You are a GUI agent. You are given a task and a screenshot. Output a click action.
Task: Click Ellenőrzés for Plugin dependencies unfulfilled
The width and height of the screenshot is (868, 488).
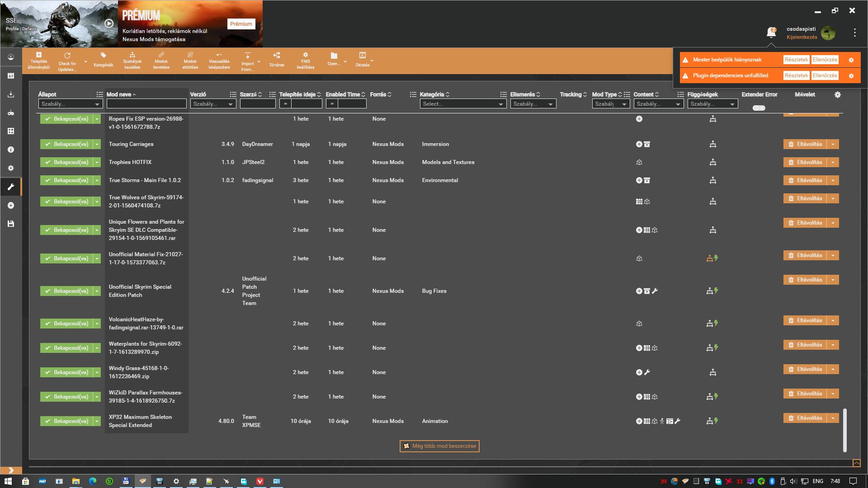(x=825, y=75)
